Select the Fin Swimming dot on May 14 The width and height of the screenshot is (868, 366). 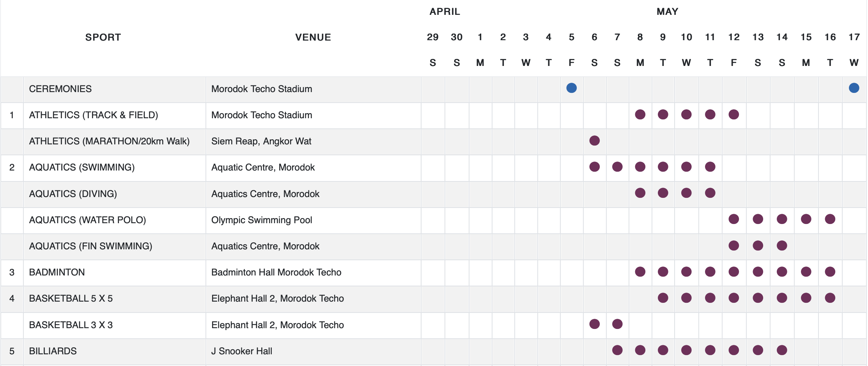[781, 245]
